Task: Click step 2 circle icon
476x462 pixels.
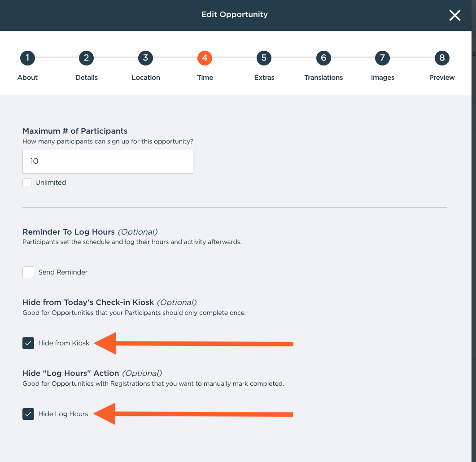Action: point(86,58)
